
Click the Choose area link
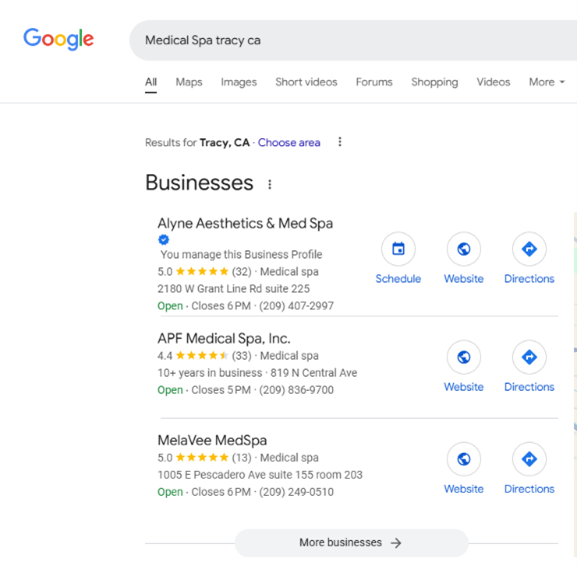[289, 142]
